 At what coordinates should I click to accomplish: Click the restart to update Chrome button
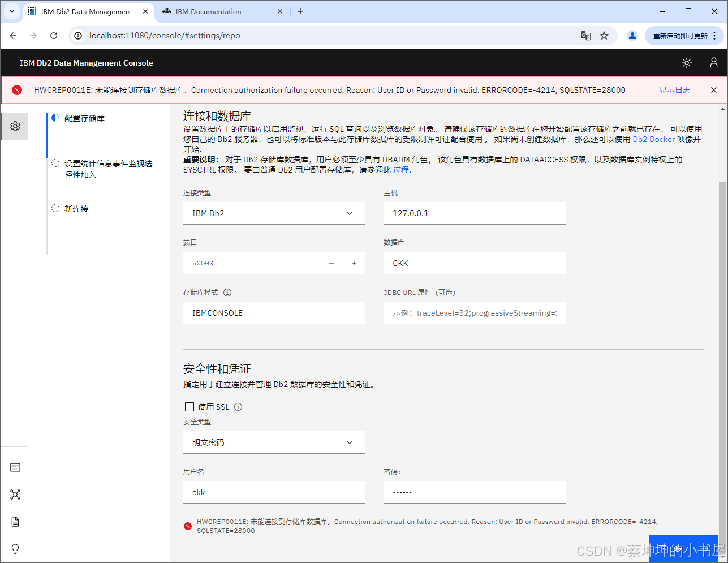[684, 36]
